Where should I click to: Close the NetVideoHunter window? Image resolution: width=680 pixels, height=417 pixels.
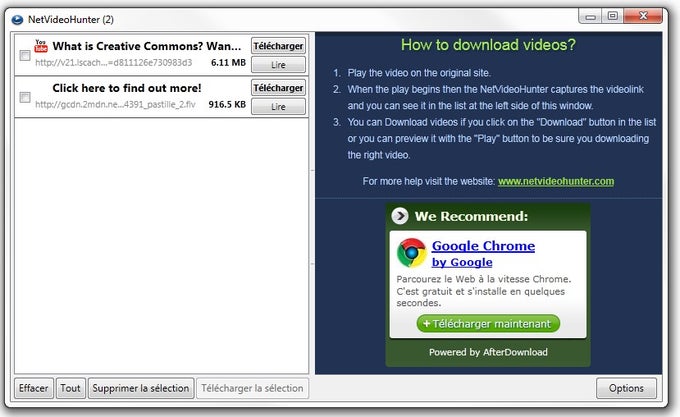point(643,16)
